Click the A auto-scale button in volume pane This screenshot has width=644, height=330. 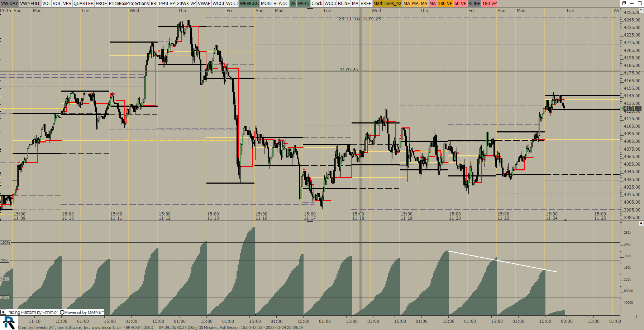pos(641,223)
